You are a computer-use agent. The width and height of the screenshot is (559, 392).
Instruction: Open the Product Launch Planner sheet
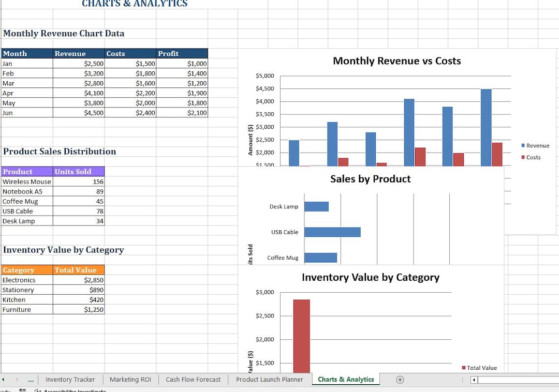pos(269,379)
